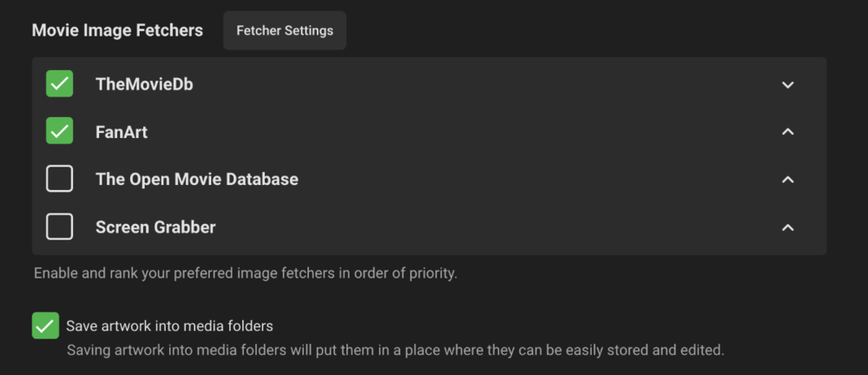Click the up chevron for Screen Grabber
This screenshot has height=375, width=868.
(787, 227)
